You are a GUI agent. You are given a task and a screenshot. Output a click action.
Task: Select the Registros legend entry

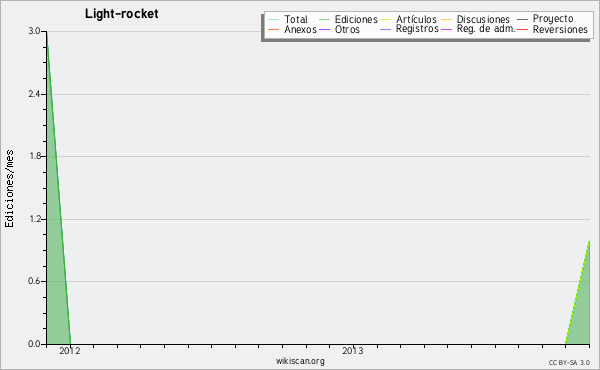(x=409, y=29)
